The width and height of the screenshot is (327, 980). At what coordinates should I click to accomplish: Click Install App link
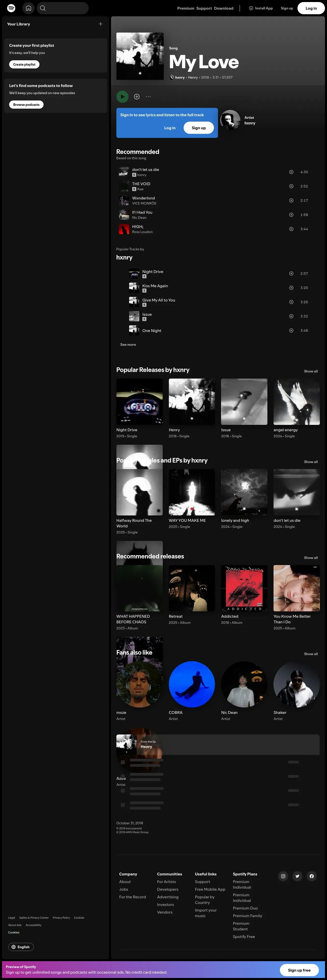click(x=261, y=8)
